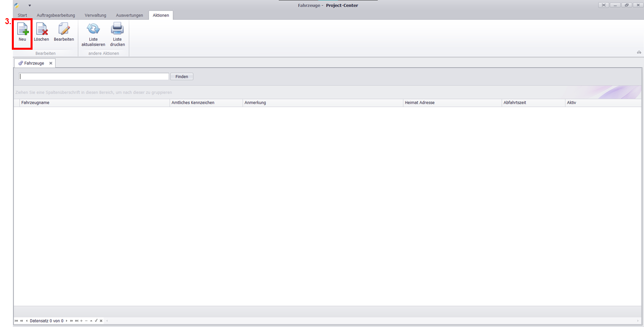Open Bearbeiten edit tool in ribbon
This screenshot has width=644, height=327.
64,33
